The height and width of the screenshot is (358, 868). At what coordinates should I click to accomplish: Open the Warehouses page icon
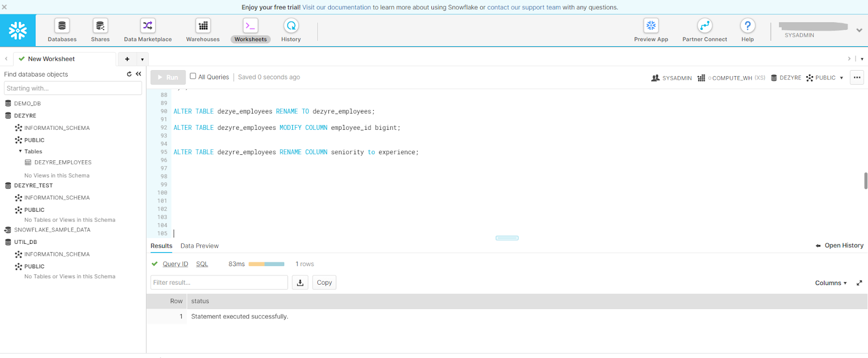pyautogui.click(x=203, y=26)
